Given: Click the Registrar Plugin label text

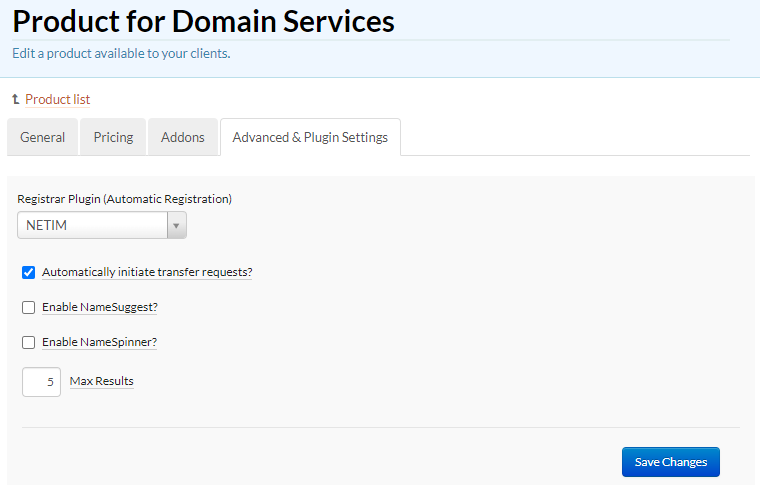Looking at the screenshot, I should [125, 199].
